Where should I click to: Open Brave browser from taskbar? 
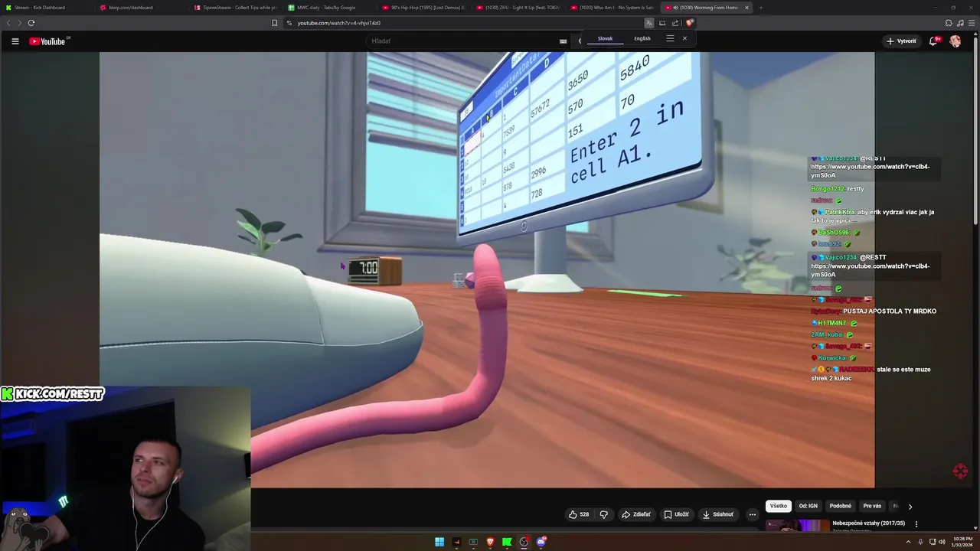(x=490, y=542)
